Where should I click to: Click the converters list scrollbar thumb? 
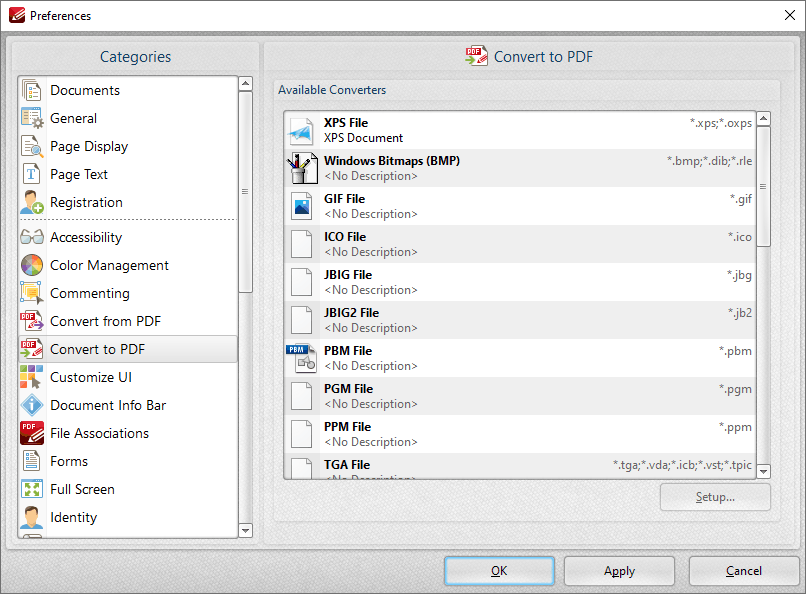[x=764, y=187]
